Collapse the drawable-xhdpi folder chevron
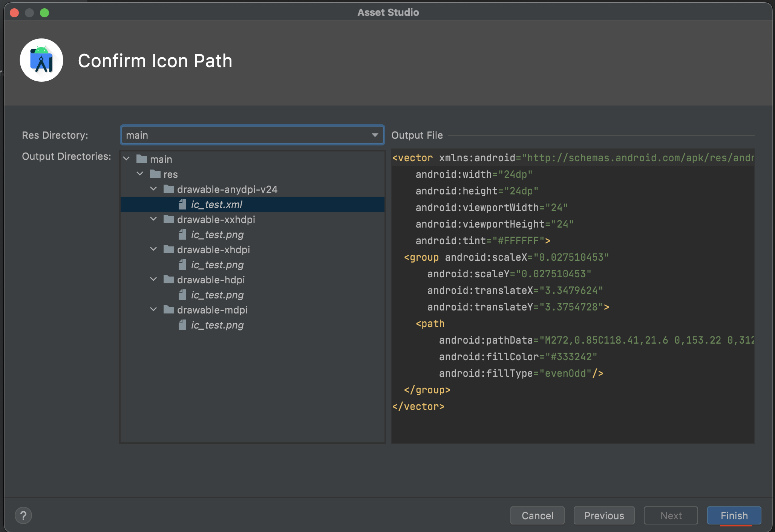775x532 pixels. tap(153, 249)
